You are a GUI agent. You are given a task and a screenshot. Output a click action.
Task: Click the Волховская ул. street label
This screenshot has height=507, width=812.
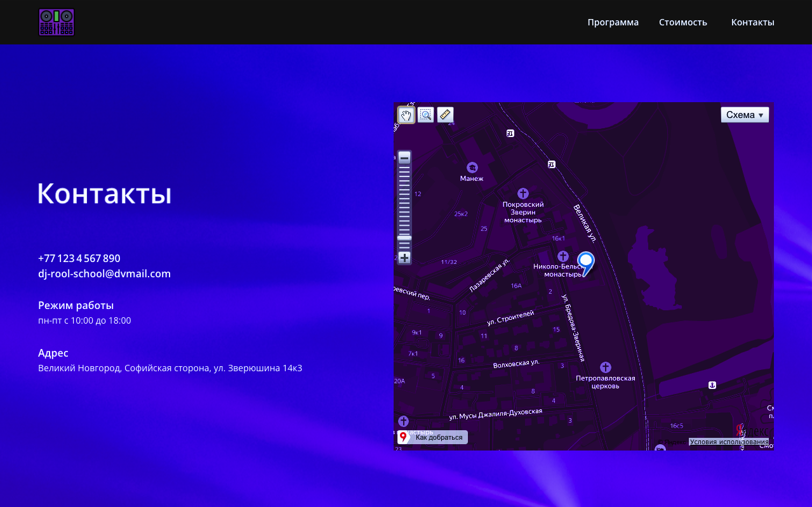516,364
